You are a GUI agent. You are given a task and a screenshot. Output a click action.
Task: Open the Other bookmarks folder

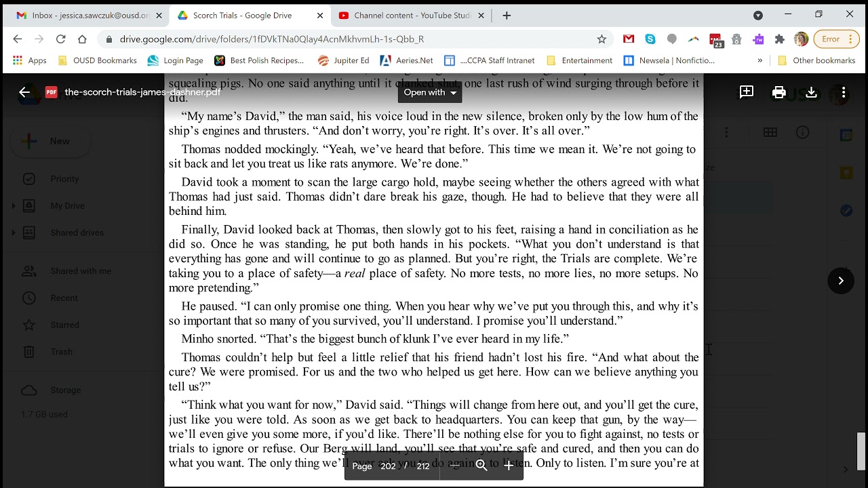point(816,60)
